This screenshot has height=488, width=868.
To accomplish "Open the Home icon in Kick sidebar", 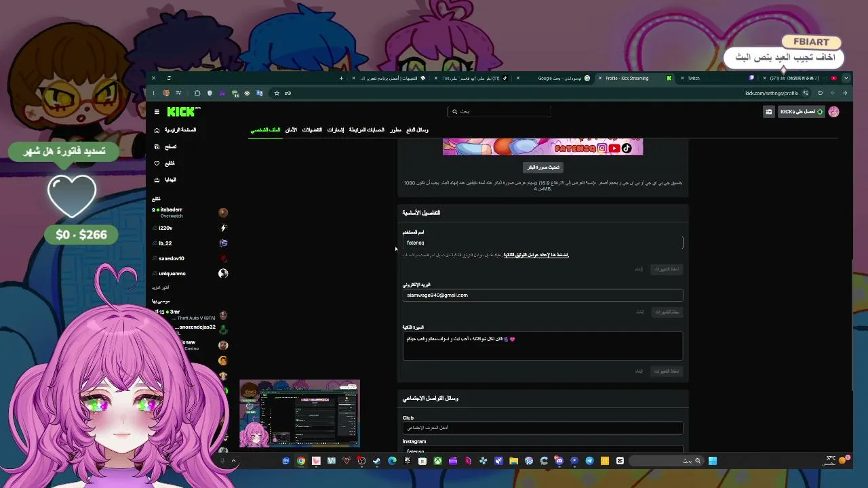I will pos(157,130).
